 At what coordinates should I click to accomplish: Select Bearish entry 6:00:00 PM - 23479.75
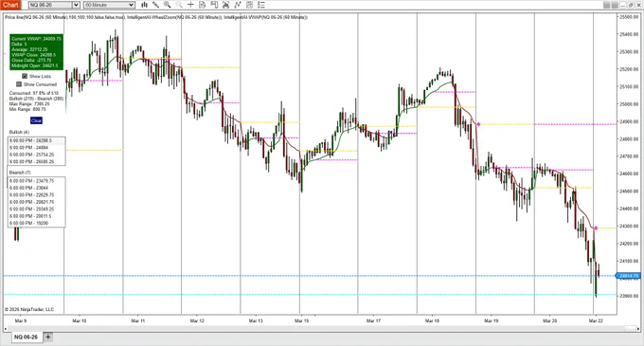pyautogui.click(x=37, y=181)
